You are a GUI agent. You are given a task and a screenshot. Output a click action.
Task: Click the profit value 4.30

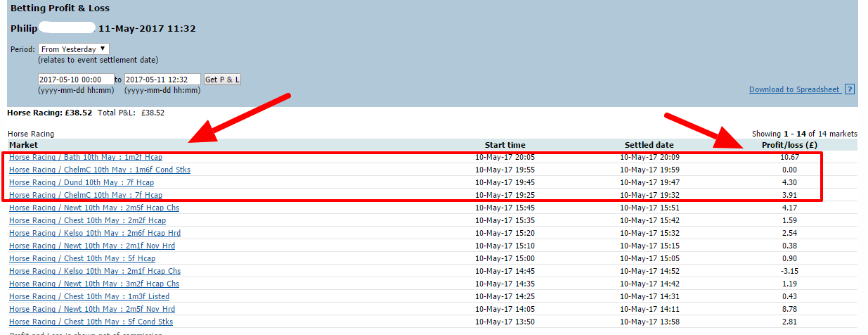point(789,182)
